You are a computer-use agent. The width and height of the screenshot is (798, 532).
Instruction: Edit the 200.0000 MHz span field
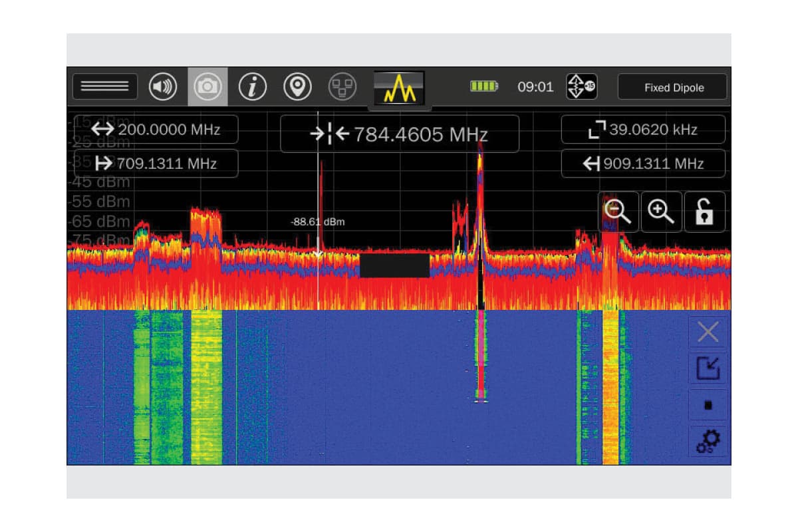pyautogui.click(x=156, y=130)
